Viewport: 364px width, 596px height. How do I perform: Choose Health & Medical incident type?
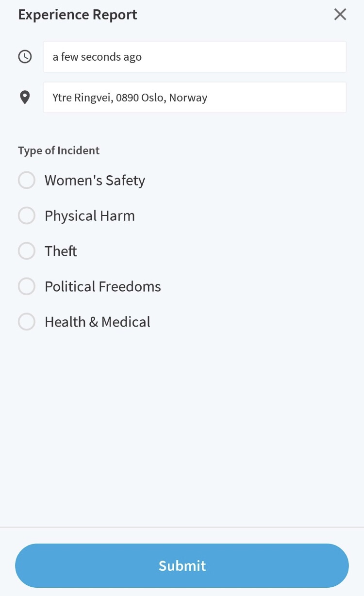click(x=27, y=321)
